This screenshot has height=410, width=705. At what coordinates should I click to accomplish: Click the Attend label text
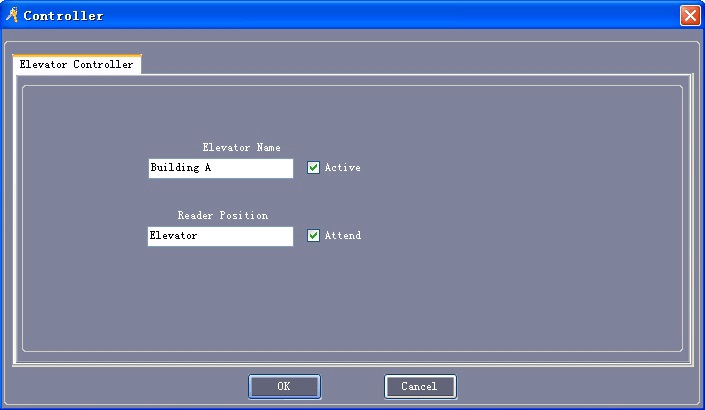[x=343, y=236]
